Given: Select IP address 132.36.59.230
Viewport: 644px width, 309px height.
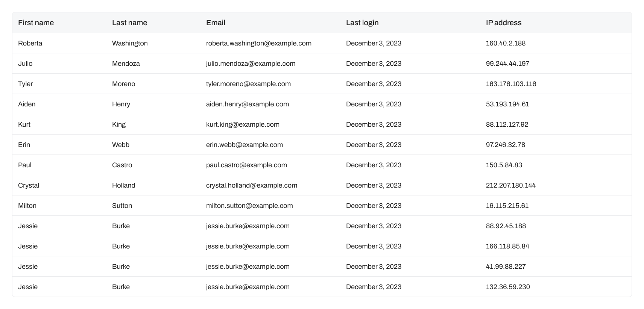Looking at the screenshot, I should pyautogui.click(x=507, y=287).
